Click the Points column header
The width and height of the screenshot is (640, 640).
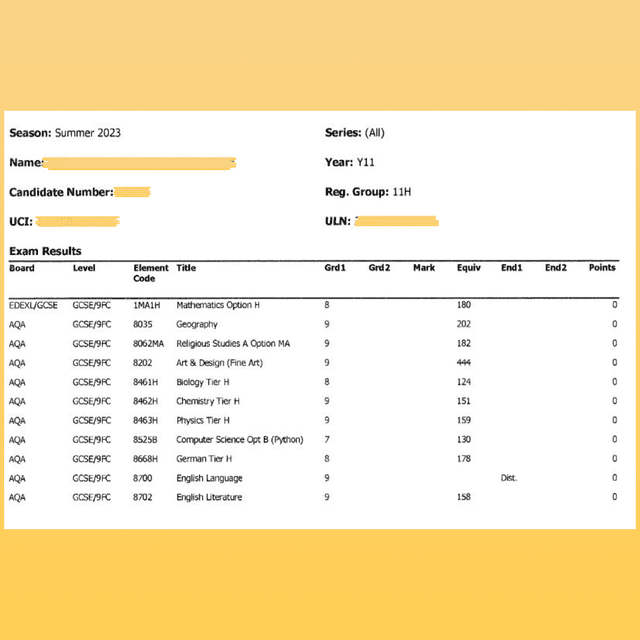tap(602, 268)
